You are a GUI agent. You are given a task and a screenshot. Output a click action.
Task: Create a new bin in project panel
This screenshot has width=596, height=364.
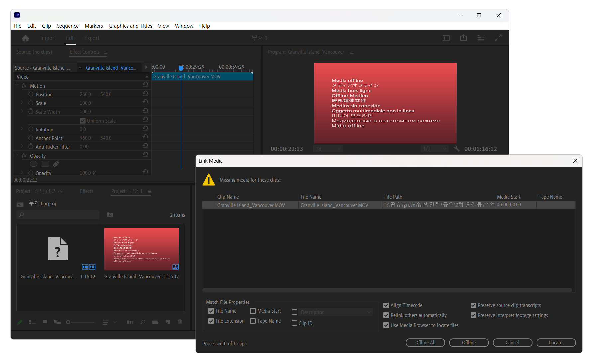[x=155, y=322]
